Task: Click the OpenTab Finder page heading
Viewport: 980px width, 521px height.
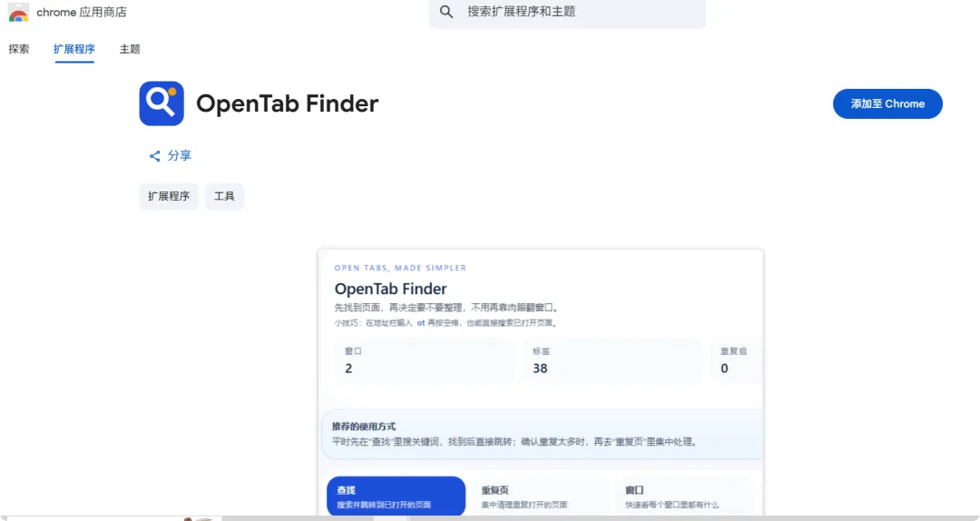Action: (288, 103)
